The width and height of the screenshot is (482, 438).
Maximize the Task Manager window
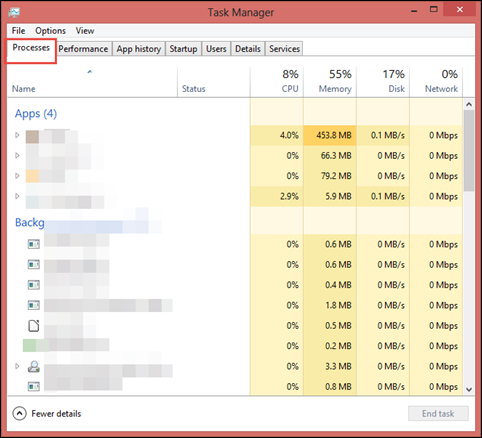[x=434, y=10]
